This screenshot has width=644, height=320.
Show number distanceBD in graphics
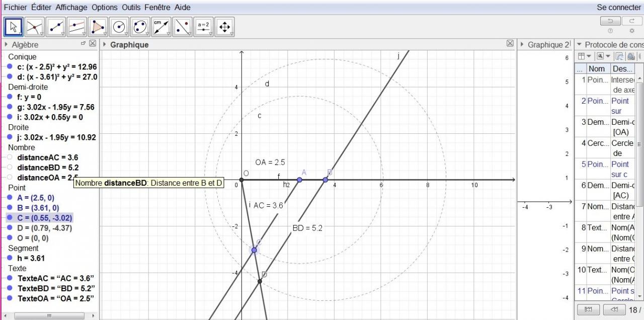point(10,167)
